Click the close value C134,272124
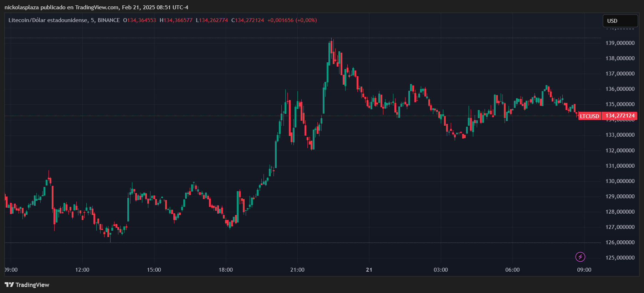 pos(247,20)
